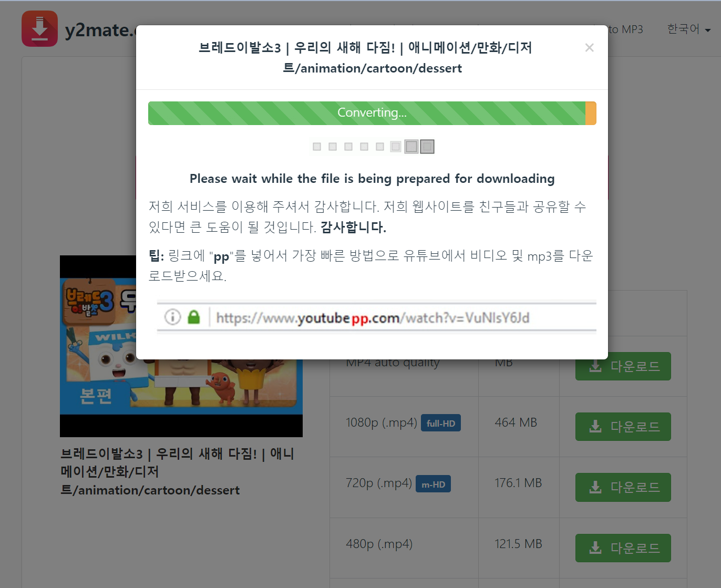
Task: Click the y2mate red download logo icon
Action: [39, 28]
